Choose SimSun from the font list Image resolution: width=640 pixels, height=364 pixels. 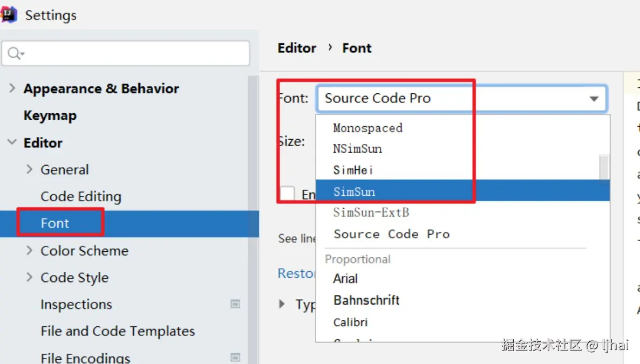(354, 191)
